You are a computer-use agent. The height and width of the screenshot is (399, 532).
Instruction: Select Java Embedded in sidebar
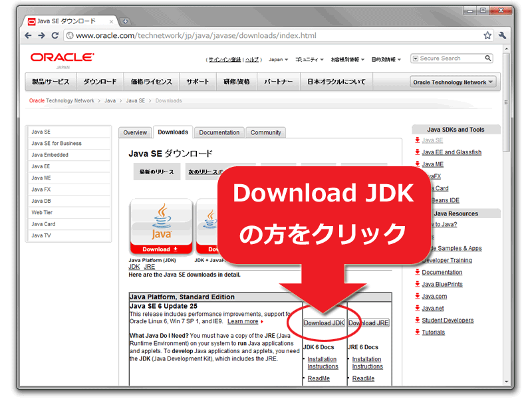pyautogui.click(x=70, y=155)
